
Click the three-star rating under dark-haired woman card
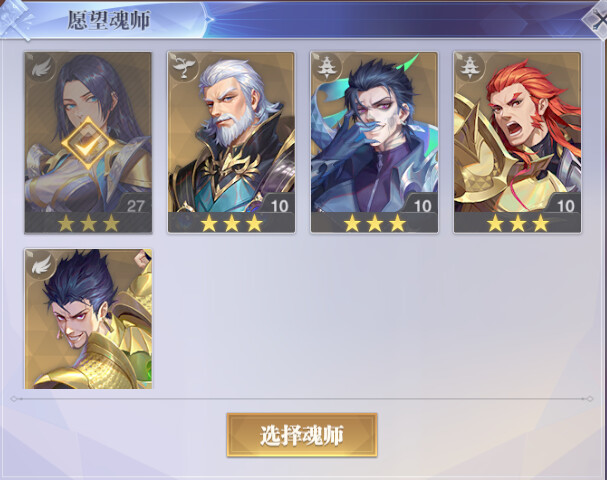coord(88,224)
